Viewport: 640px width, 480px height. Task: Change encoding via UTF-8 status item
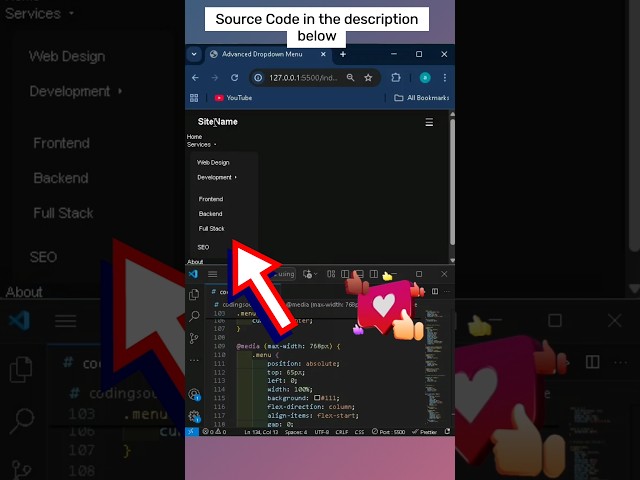[x=322, y=432]
